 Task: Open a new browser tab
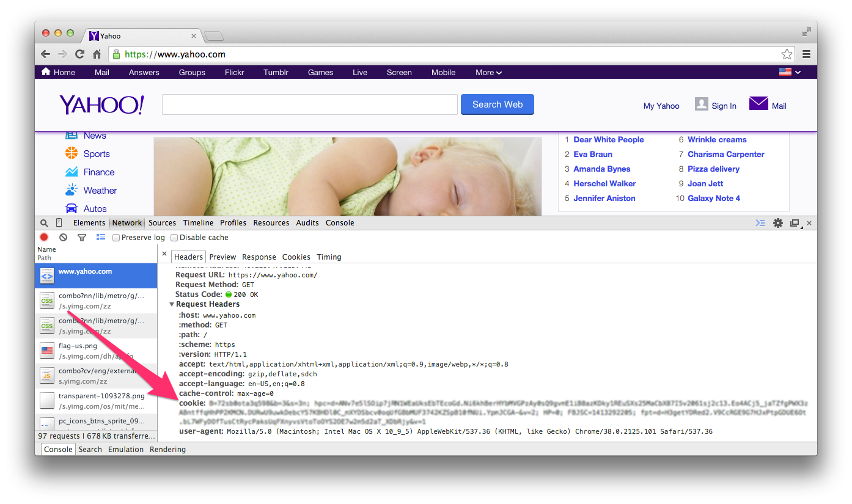pos(213,37)
